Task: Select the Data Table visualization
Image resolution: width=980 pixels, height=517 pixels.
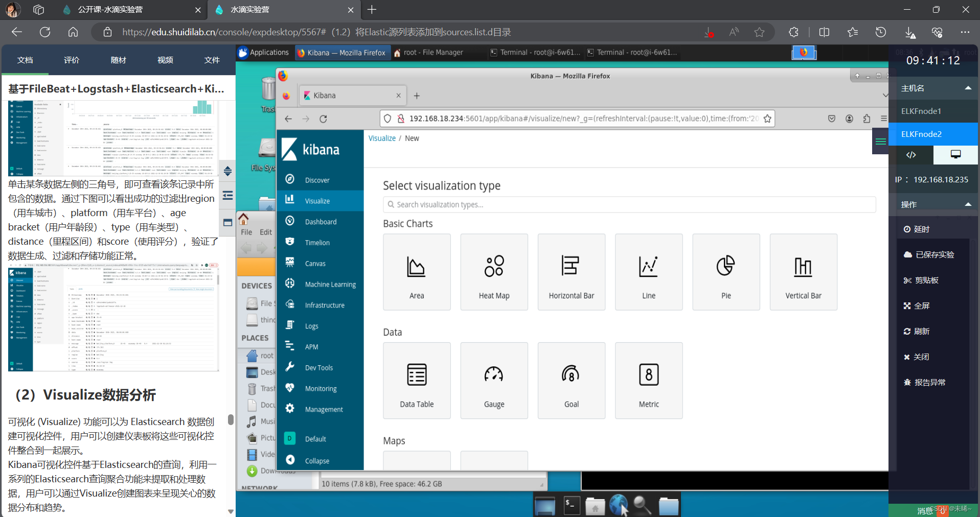Action: 417,381
